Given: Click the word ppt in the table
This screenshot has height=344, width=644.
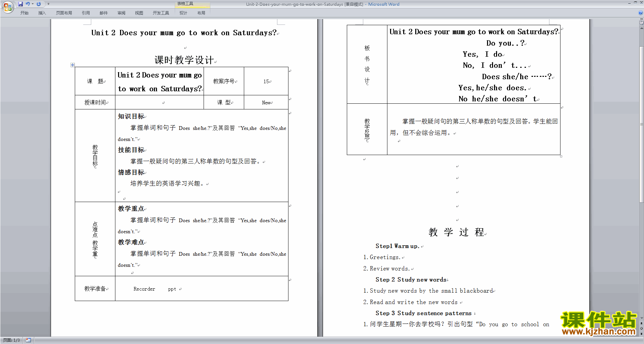Looking at the screenshot, I should 172,289.
